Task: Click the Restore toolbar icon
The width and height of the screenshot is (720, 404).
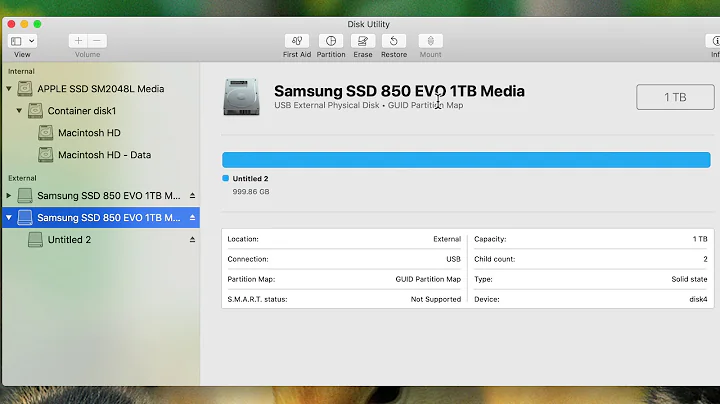Action: [394, 41]
